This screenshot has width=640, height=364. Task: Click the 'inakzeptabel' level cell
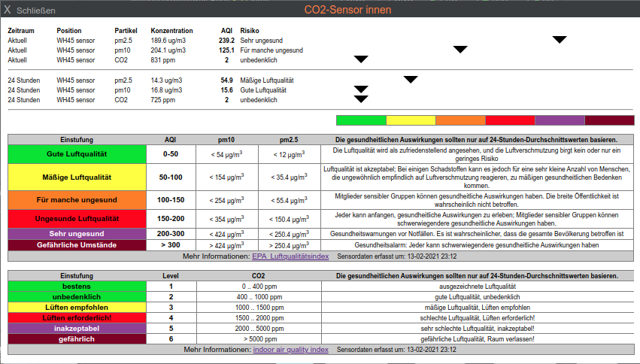(x=77, y=329)
